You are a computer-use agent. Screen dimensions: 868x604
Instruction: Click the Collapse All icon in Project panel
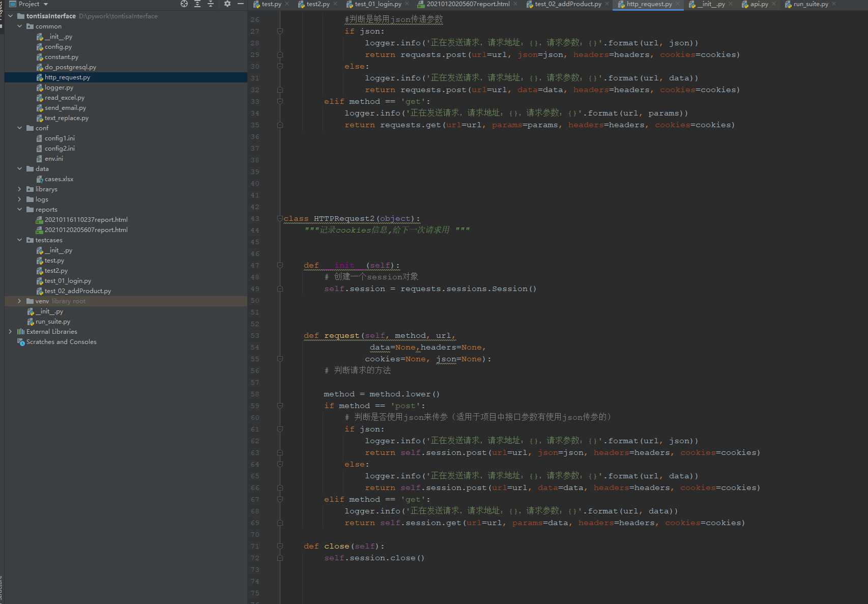tap(211, 4)
